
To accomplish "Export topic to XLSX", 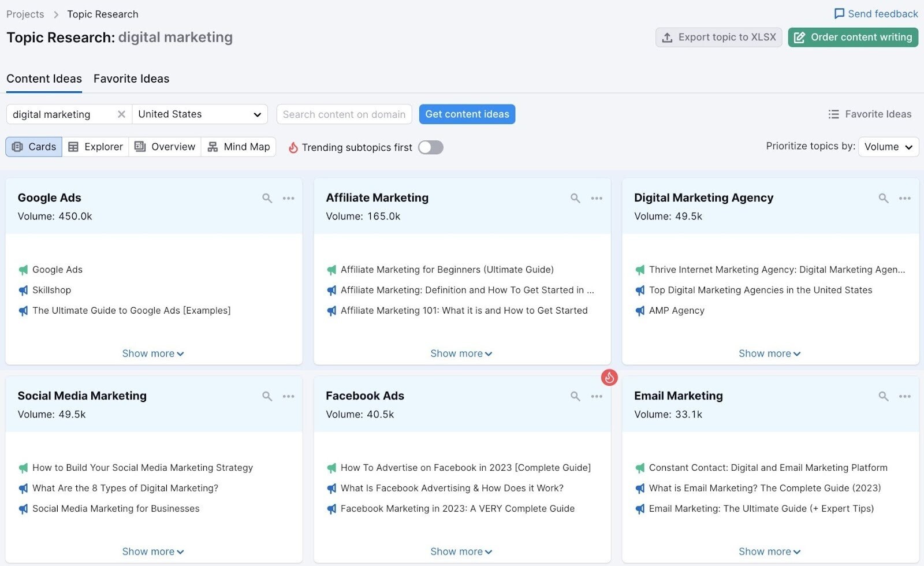I will [718, 37].
